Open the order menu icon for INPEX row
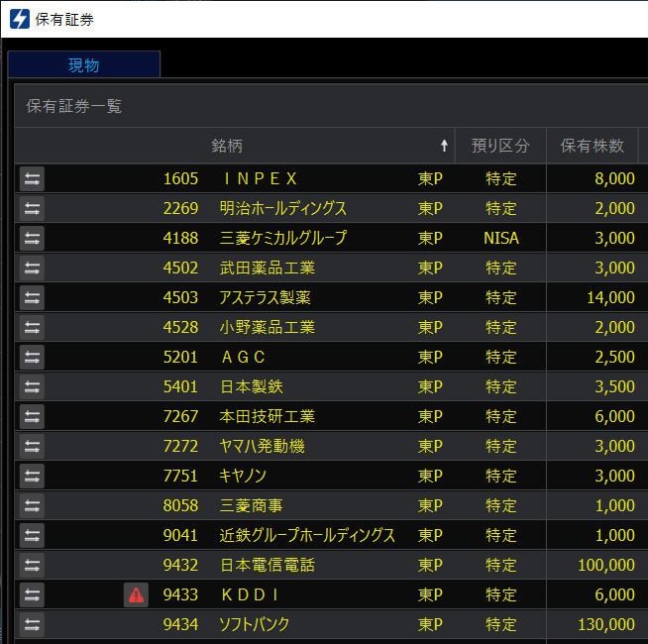The image size is (648, 644). (x=32, y=179)
